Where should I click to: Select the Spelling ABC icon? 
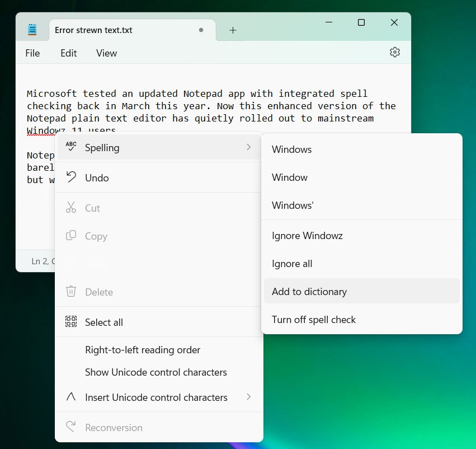pyautogui.click(x=70, y=147)
